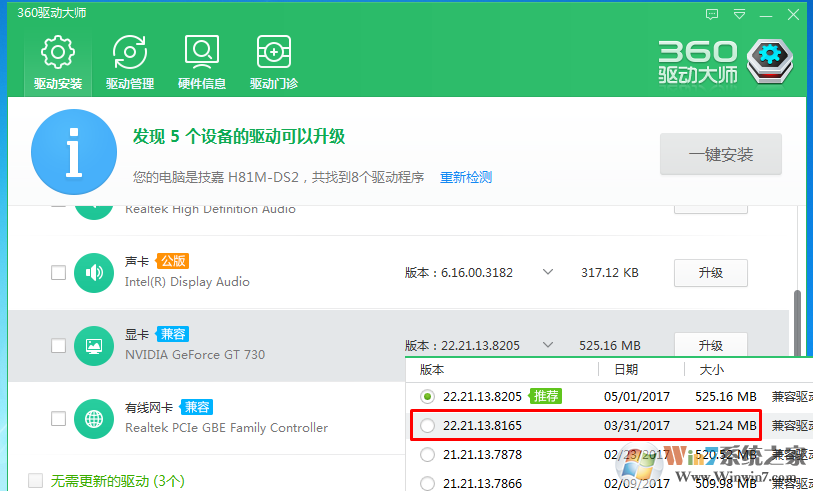Expand version dropdown for Intel Display Audio
813x491 pixels.
pyautogui.click(x=547, y=272)
